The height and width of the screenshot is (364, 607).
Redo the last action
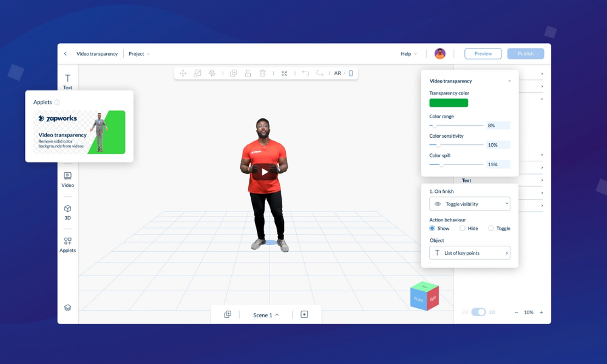[x=320, y=73]
